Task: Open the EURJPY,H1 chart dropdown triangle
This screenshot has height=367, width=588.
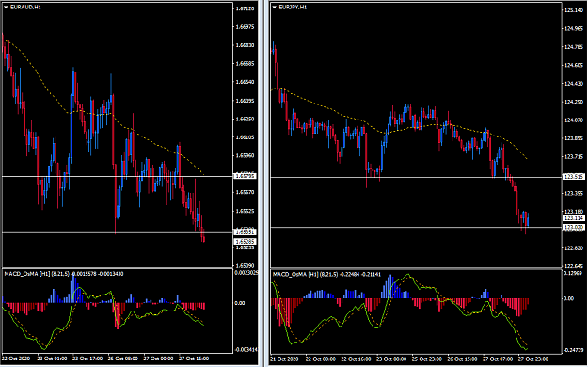Action: 275,7
